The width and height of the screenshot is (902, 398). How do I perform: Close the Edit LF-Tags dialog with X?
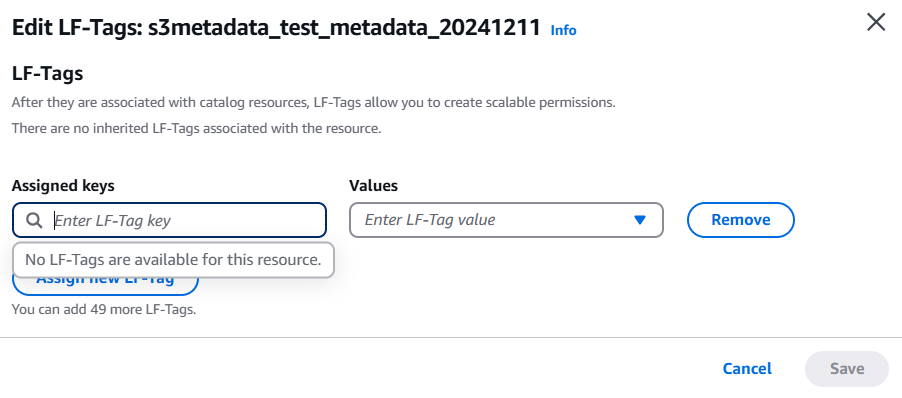[x=876, y=22]
